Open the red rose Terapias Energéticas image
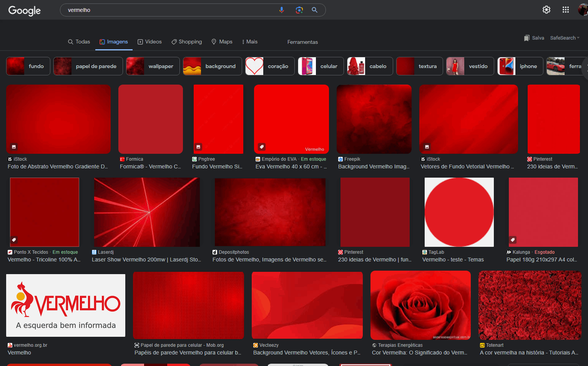The width and height of the screenshot is (588, 366). [420, 305]
